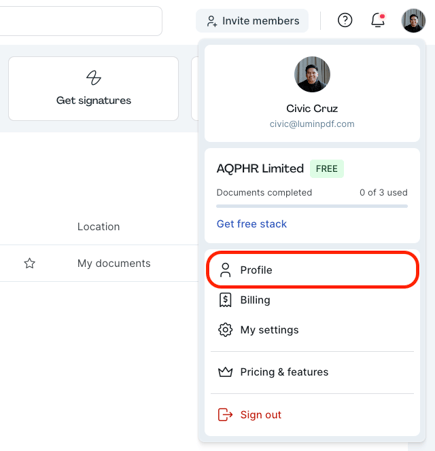Select Billing in the account menu
The width and height of the screenshot is (435, 451).
coord(312,300)
